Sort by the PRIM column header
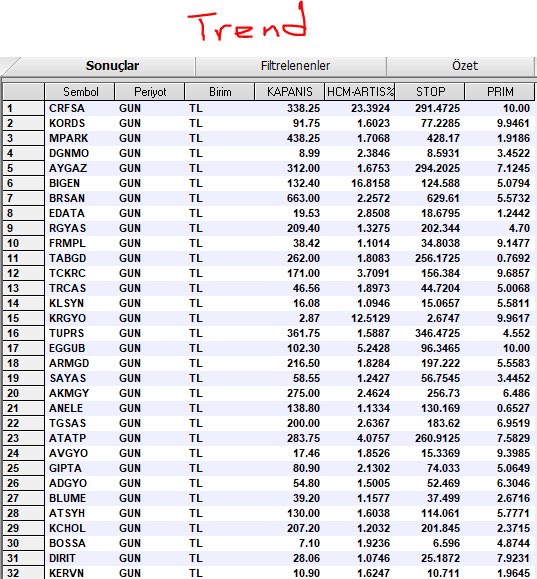Screen dimensions: 537x579 click(500, 92)
